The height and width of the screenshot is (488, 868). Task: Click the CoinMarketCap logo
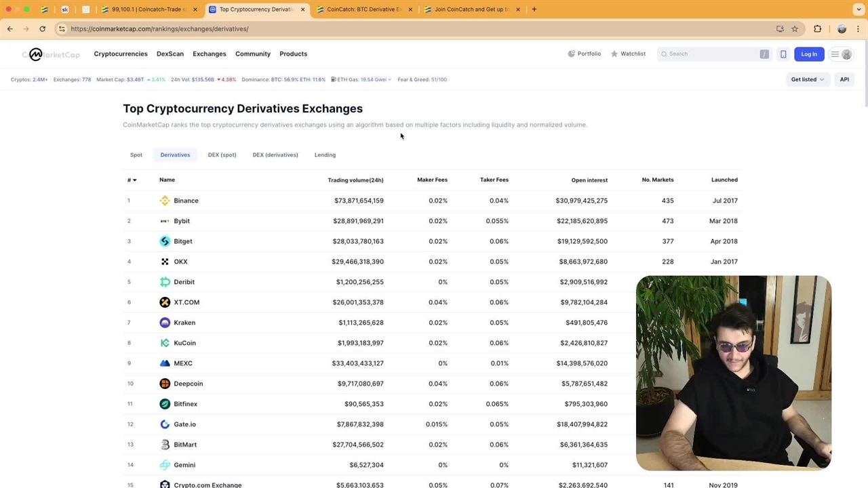pos(50,54)
